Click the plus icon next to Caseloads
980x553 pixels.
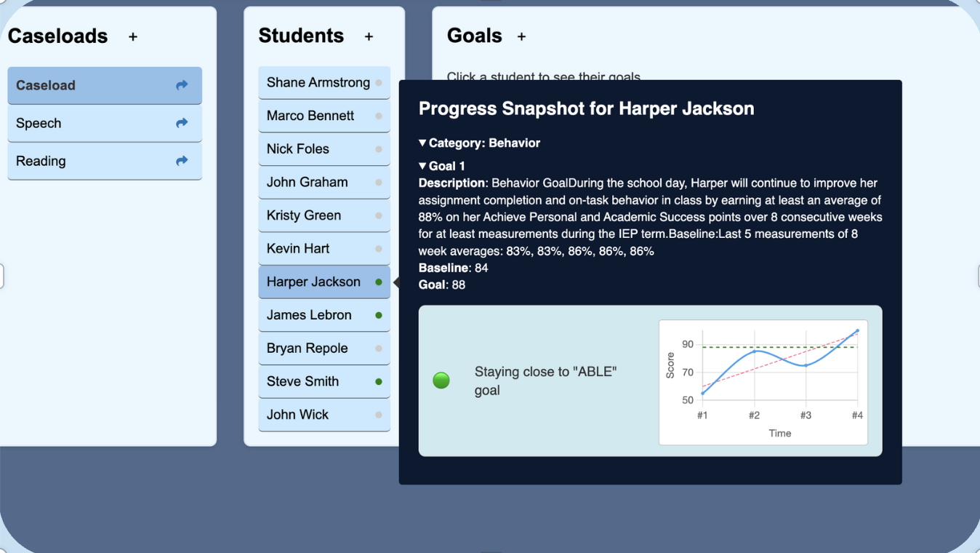click(x=133, y=36)
